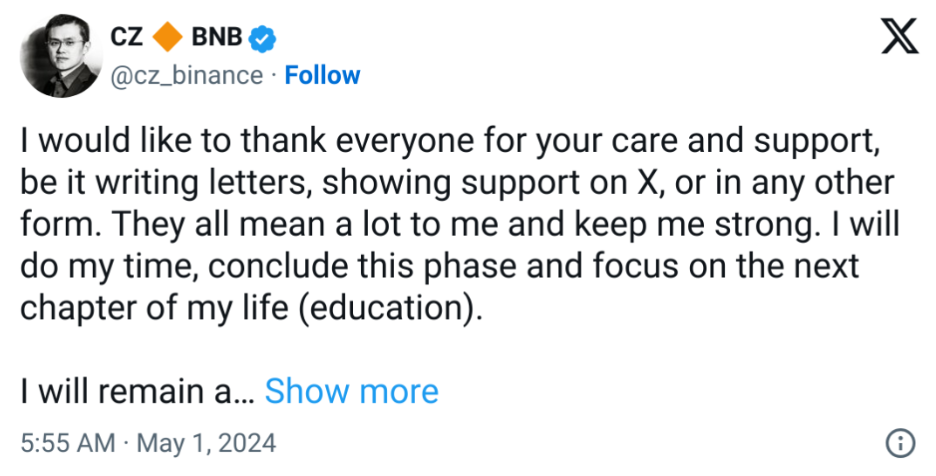Click the 5:55 AM timestamp
Screen dimensions: 936x476
[65, 442]
